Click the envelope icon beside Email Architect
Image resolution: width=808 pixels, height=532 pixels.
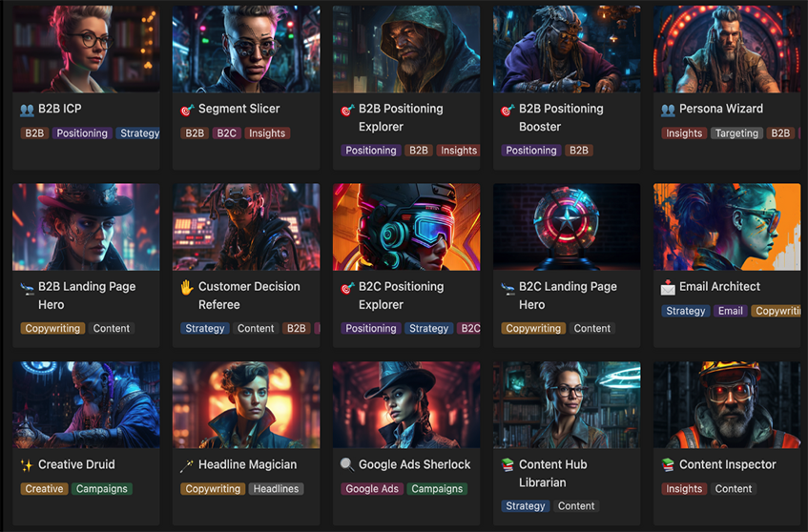pyautogui.click(x=668, y=287)
